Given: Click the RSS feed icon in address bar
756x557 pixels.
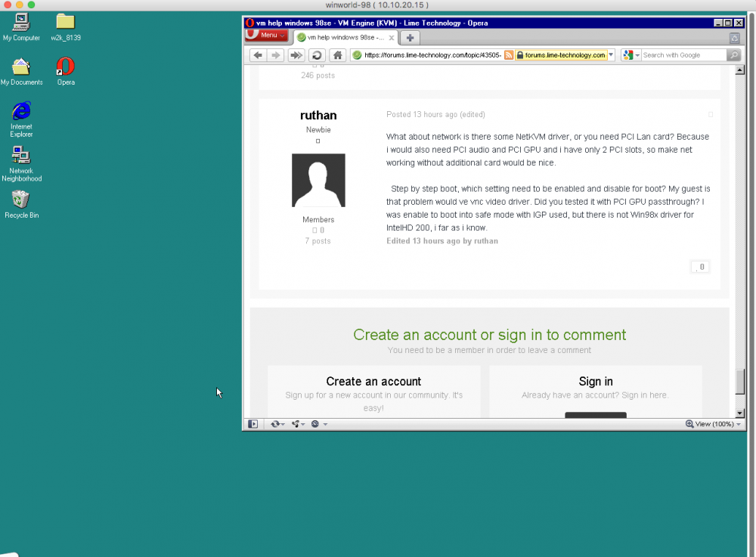Looking at the screenshot, I should [x=509, y=55].
